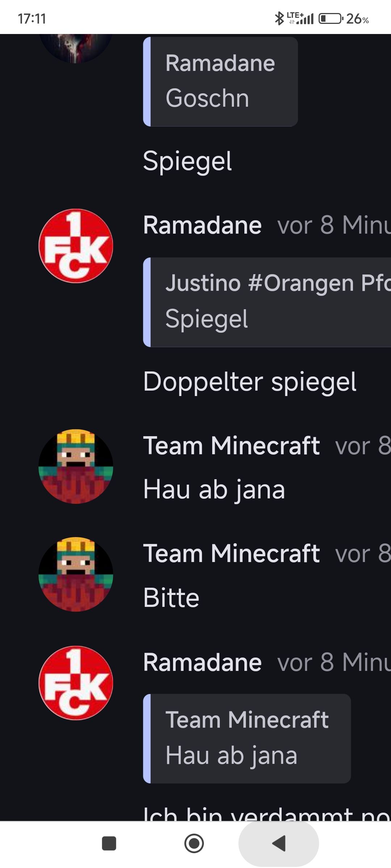Tap the Android recent apps square button

[x=109, y=843]
